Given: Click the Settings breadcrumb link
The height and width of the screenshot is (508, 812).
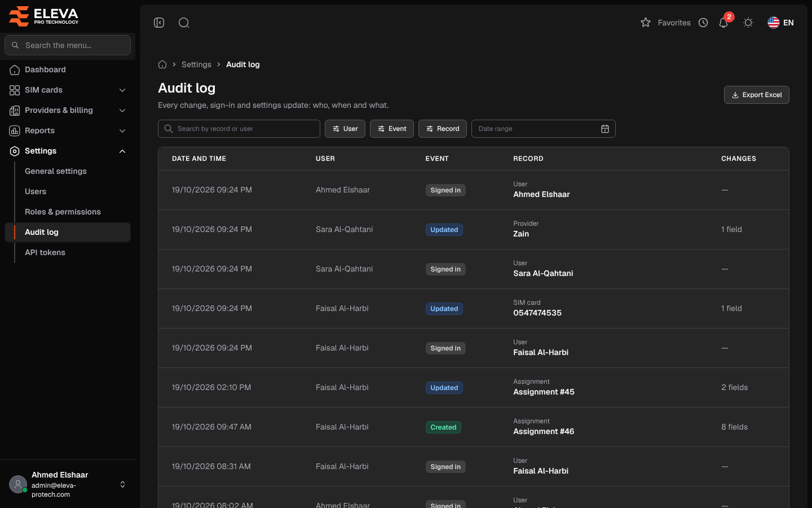Looking at the screenshot, I should coord(196,64).
